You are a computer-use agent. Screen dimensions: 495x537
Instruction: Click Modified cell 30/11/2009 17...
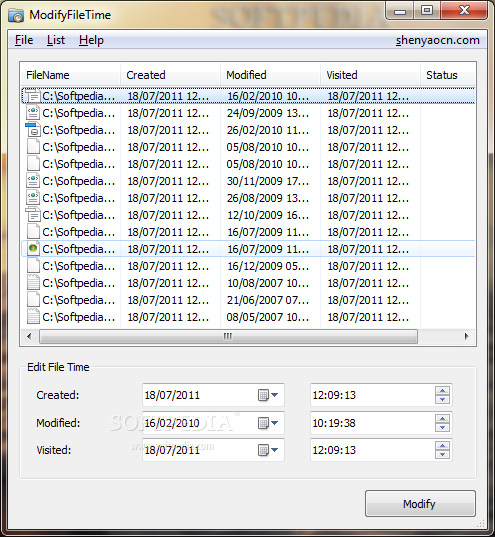click(x=268, y=181)
